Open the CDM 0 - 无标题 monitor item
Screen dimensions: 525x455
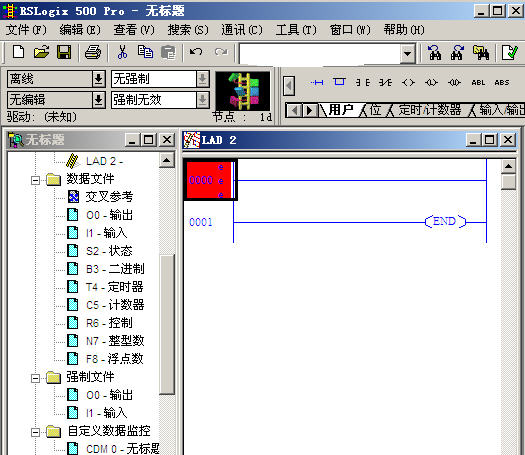(113, 449)
